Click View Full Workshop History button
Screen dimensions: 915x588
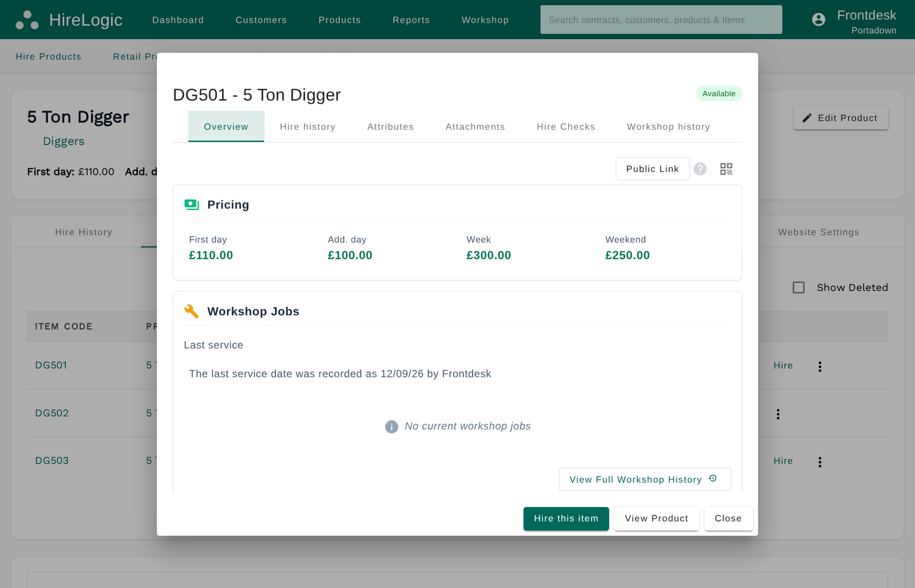pos(644,479)
